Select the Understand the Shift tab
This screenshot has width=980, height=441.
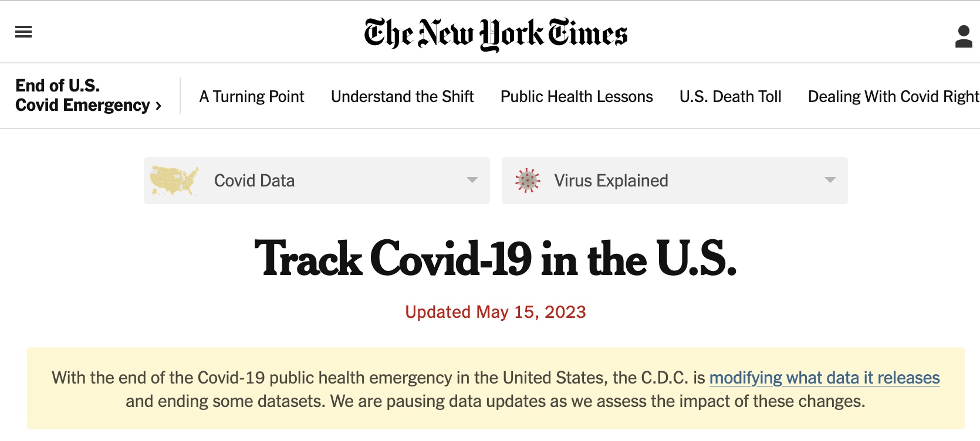click(402, 96)
